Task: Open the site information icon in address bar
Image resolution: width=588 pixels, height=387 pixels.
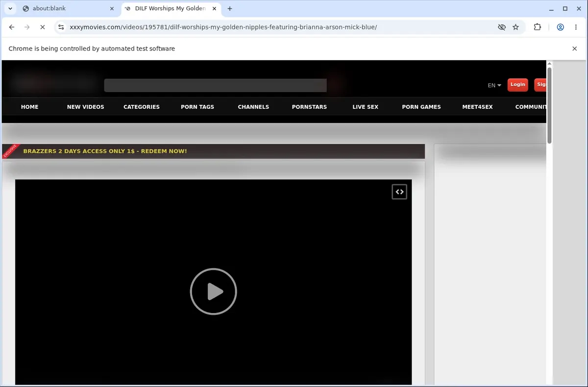Action: pos(61,27)
